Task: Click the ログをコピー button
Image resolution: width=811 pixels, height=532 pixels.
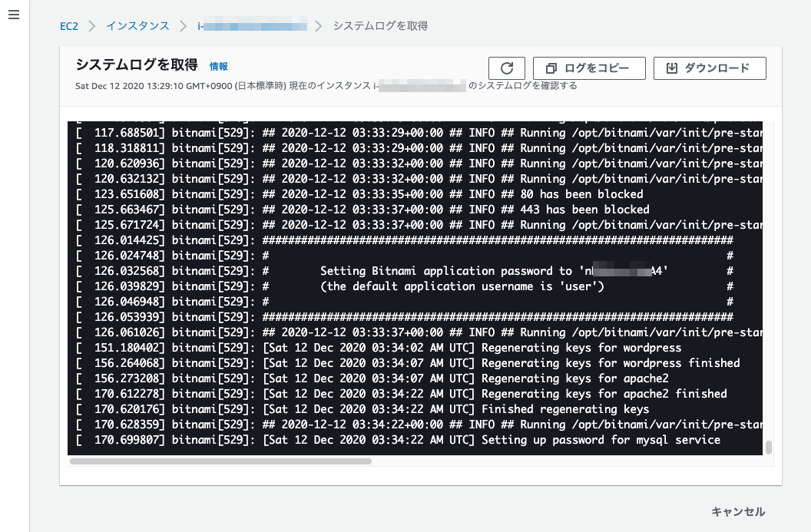Action: coord(589,68)
